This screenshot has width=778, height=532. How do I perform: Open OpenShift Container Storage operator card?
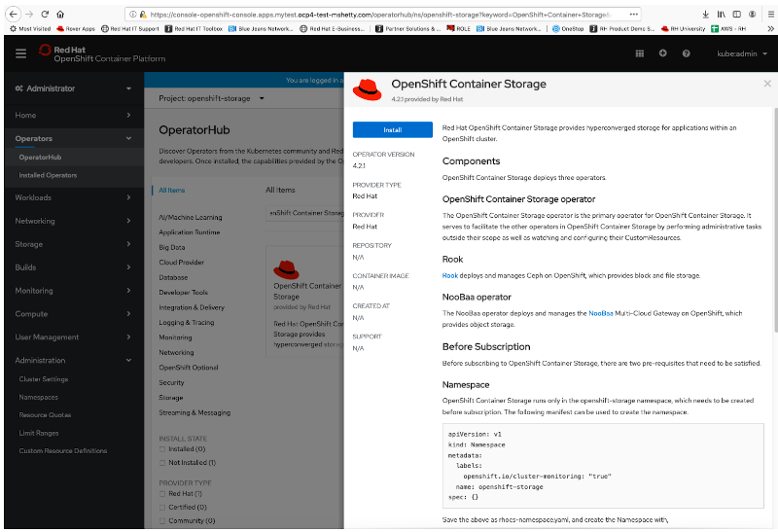point(305,301)
